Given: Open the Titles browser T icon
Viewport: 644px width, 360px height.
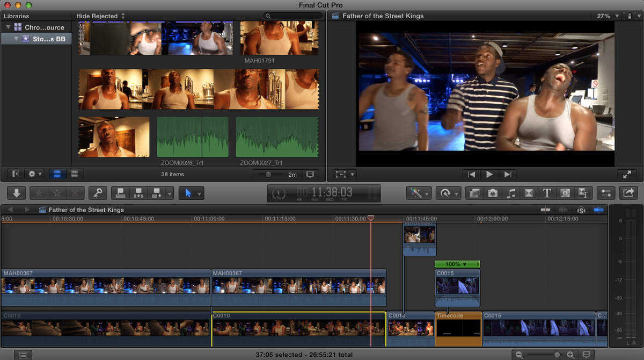Looking at the screenshot, I should pos(547,193).
